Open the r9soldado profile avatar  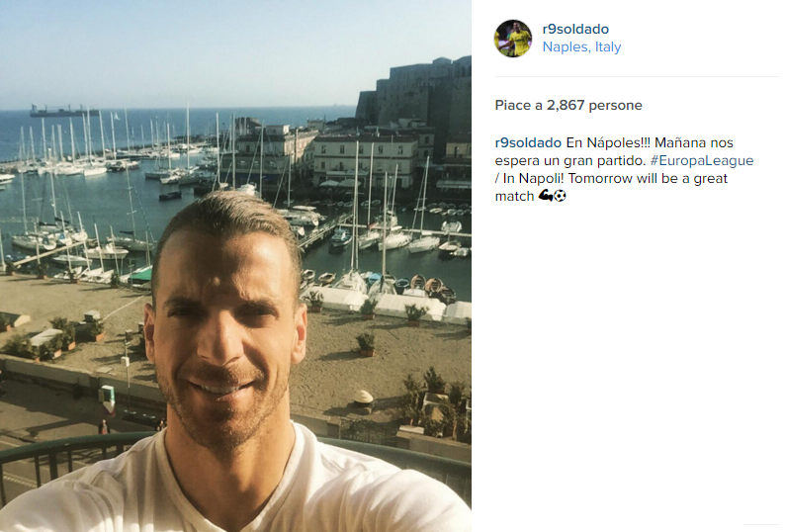tap(513, 39)
